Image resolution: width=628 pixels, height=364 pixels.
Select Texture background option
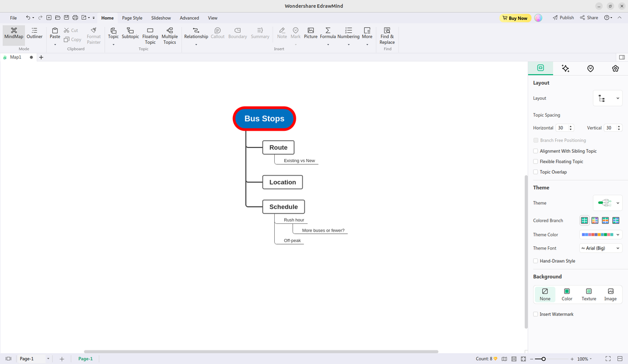(x=589, y=294)
